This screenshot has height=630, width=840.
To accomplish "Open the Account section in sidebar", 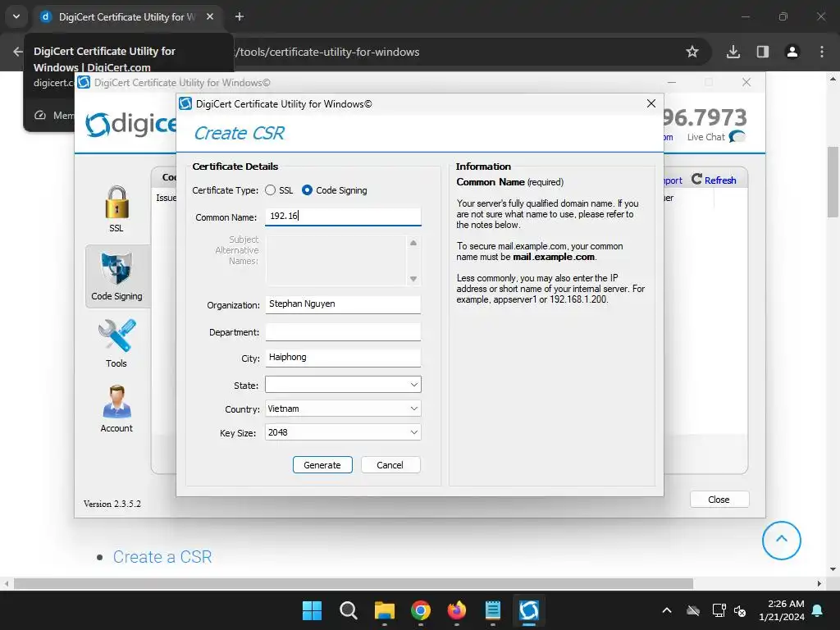I will pos(116,409).
